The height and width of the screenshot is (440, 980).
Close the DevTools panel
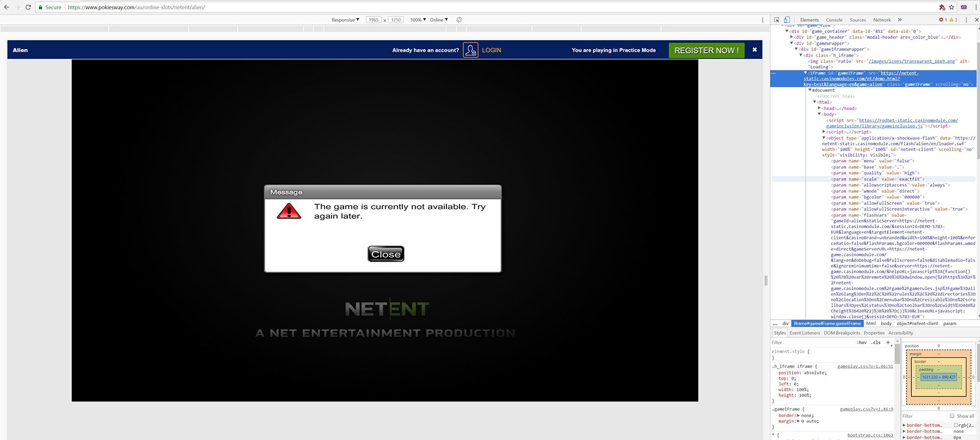(x=976, y=20)
